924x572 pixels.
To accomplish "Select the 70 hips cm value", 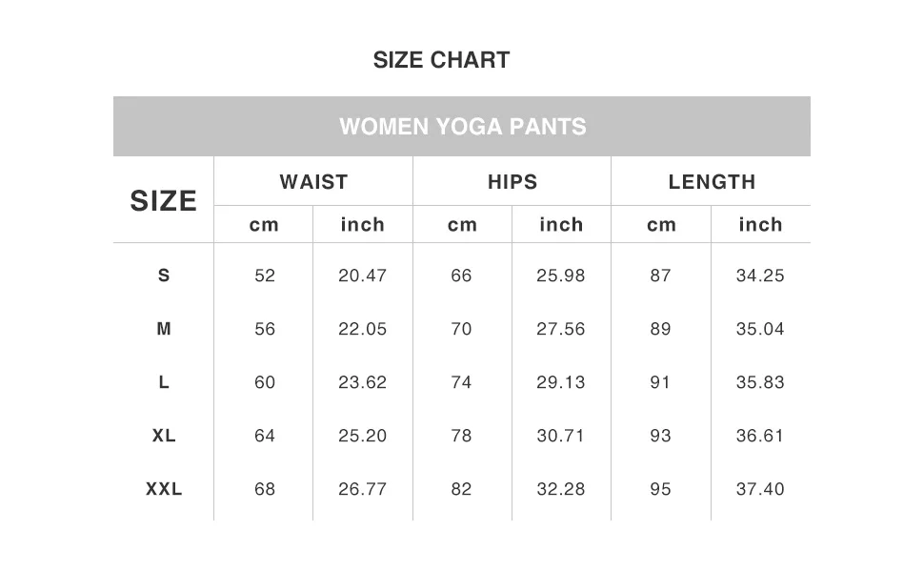I will click(461, 329).
